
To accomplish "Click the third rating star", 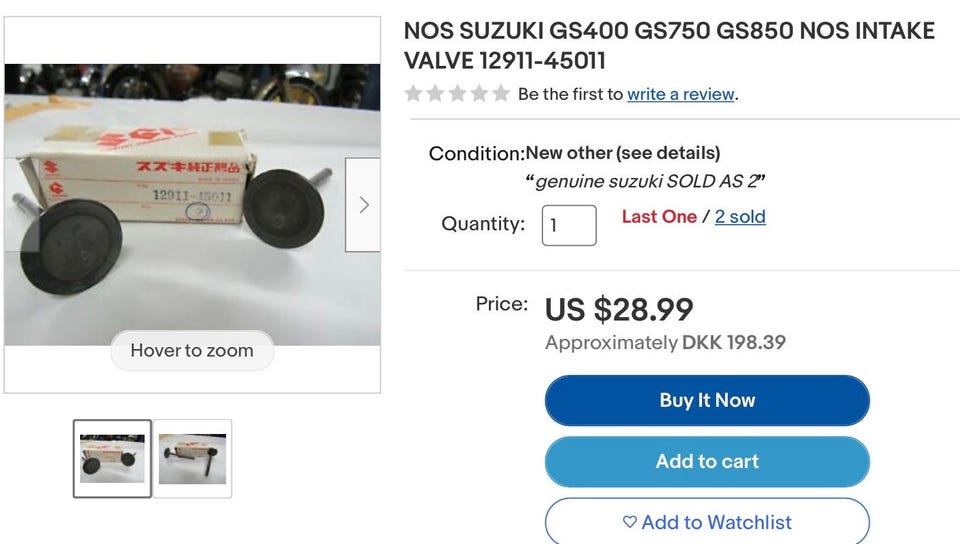I will [456, 94].
